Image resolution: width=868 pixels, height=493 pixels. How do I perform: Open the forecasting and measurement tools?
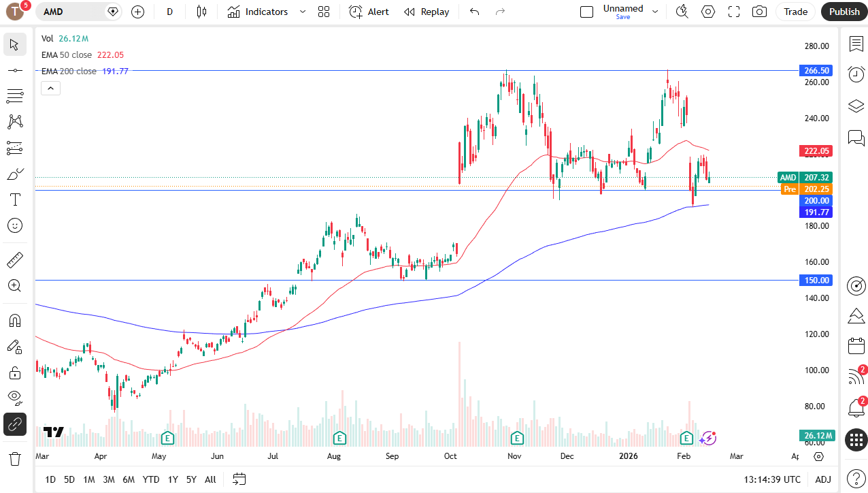point(14,148)
